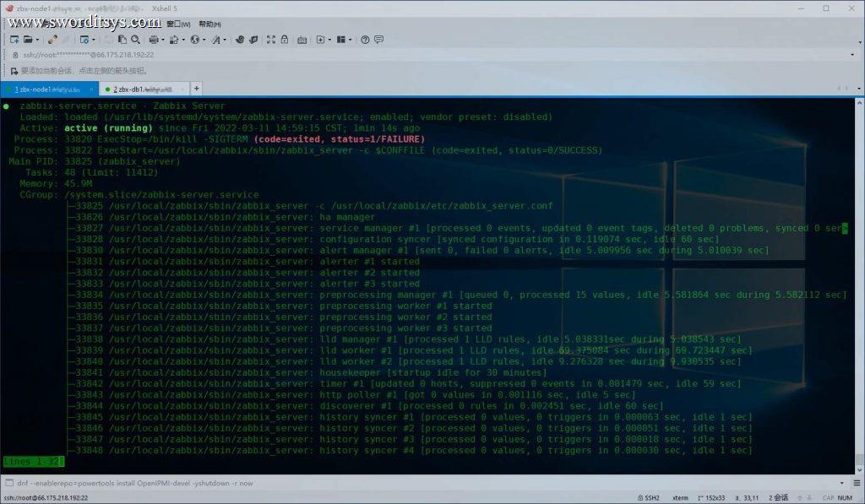Click the xterm status bar label
This screenshot has width=865, height=504.
click(x=680, y=498)
